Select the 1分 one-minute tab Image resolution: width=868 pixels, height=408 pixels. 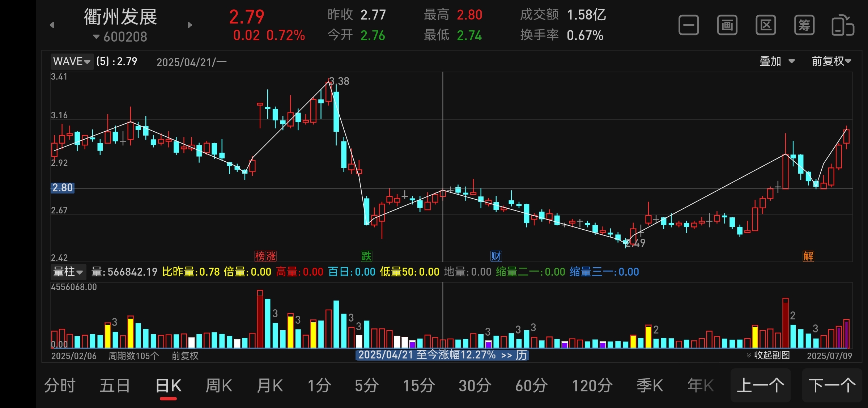pyautogui.click(x=319, y=385)
